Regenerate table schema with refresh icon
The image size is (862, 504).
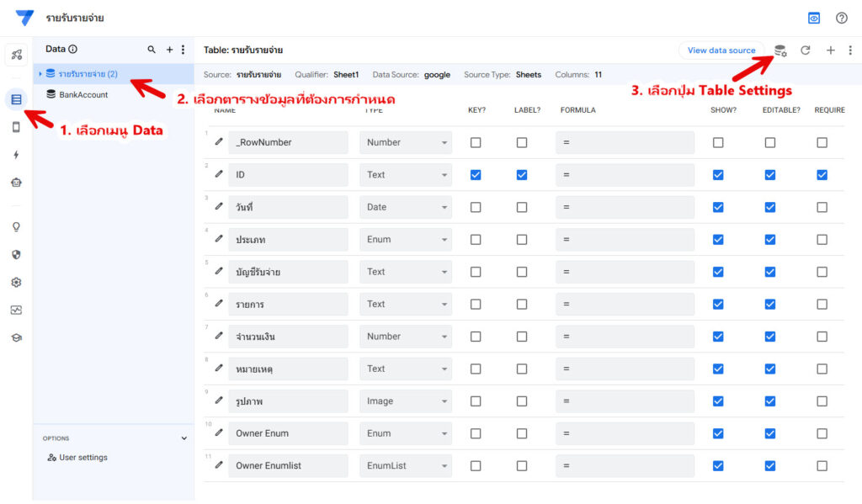[x=806, y=50]
